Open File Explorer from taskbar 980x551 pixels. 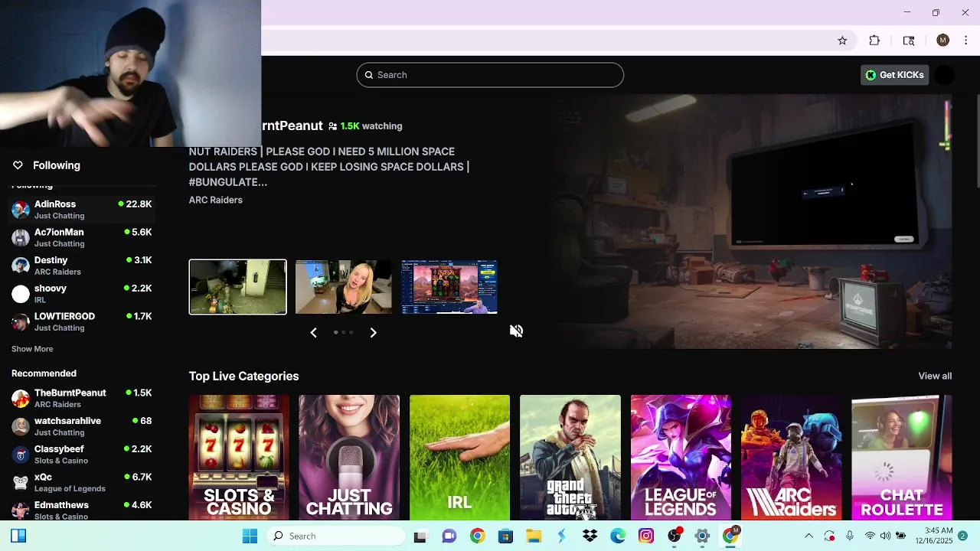(x=534, y=536)
